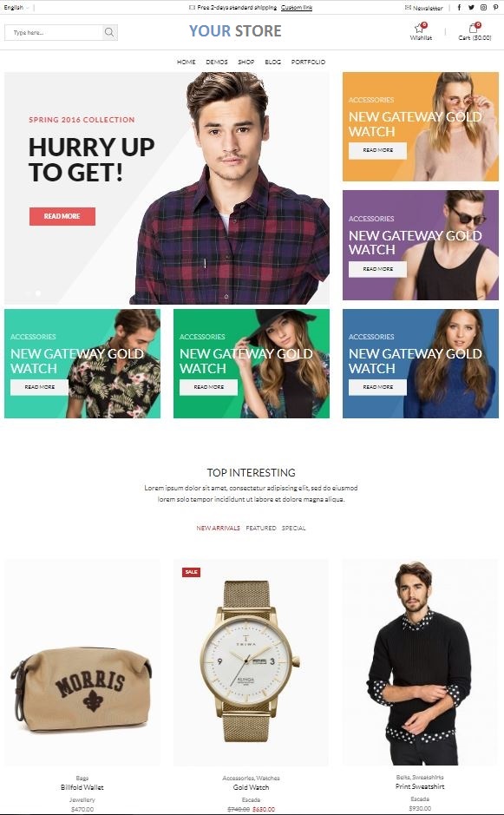The width and height of the screenshot is (504, 815).
Task: Visit the Facebook social icon
Action: click(x=459, y=7)
